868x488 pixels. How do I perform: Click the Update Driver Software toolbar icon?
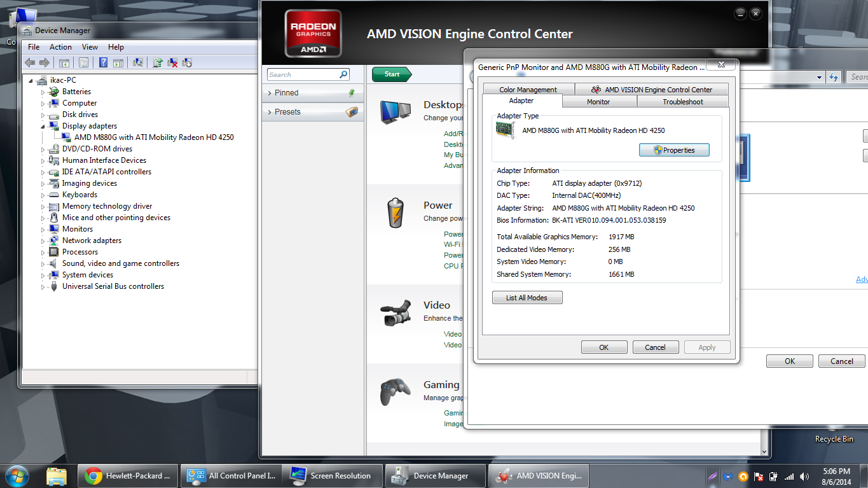coord(158,62)
